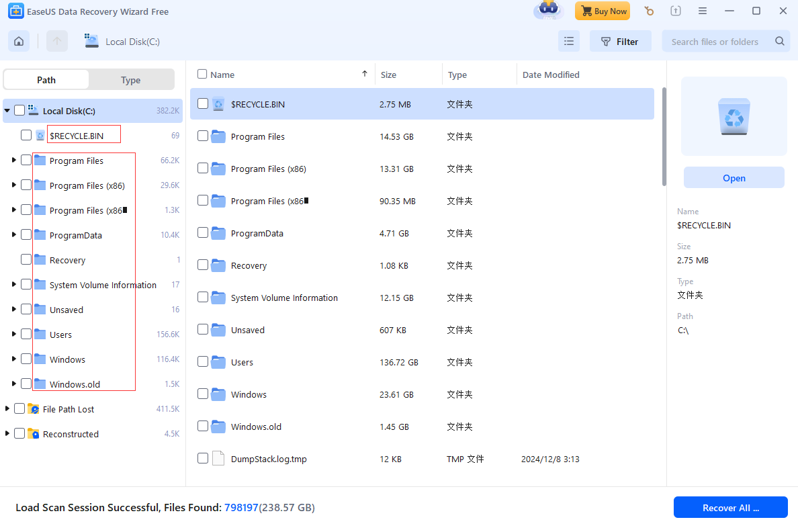The width and height of the screenshot is (798, 532).
Task: Click the Buy Now button
Action: 603,11
